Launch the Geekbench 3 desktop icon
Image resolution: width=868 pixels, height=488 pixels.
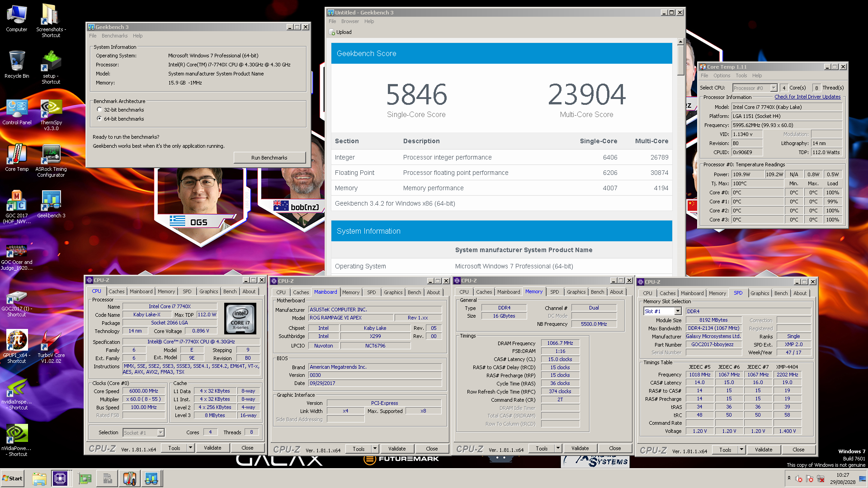coord(51,204)
